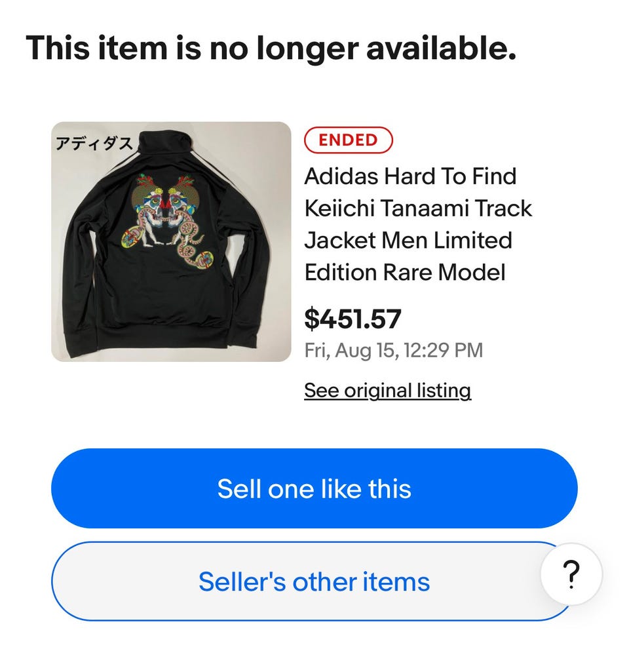Click the word available in page heading
Image resolution: width=629 pixels, height=672 pixels.
(440, 48)
